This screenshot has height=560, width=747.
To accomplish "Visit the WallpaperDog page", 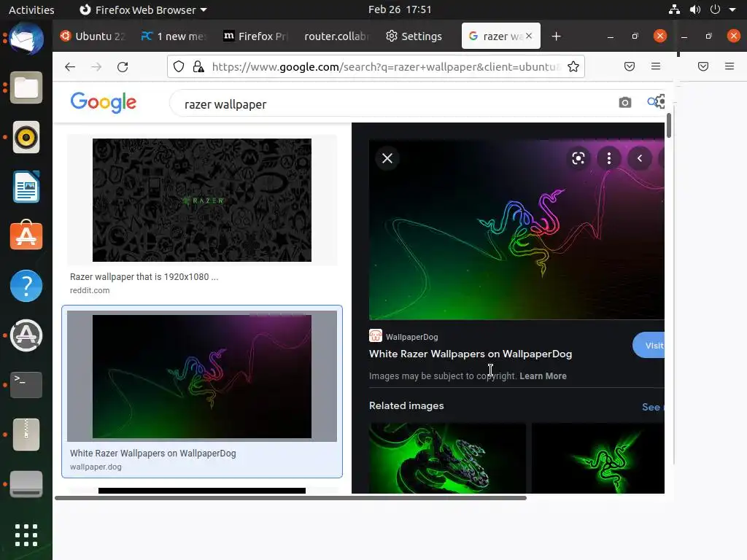I will pyautogui.click(x=649, y=345).
